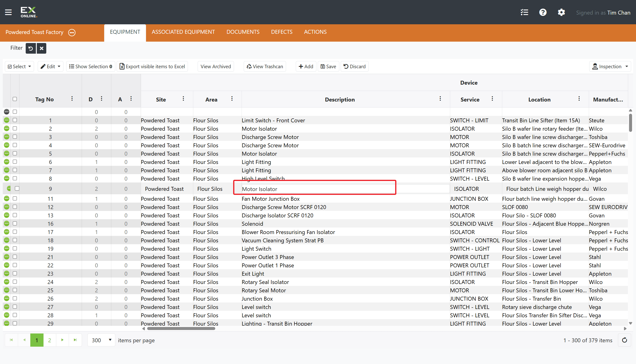Open the settings gear icon
636x364 pixels.
tap(561, 12)
